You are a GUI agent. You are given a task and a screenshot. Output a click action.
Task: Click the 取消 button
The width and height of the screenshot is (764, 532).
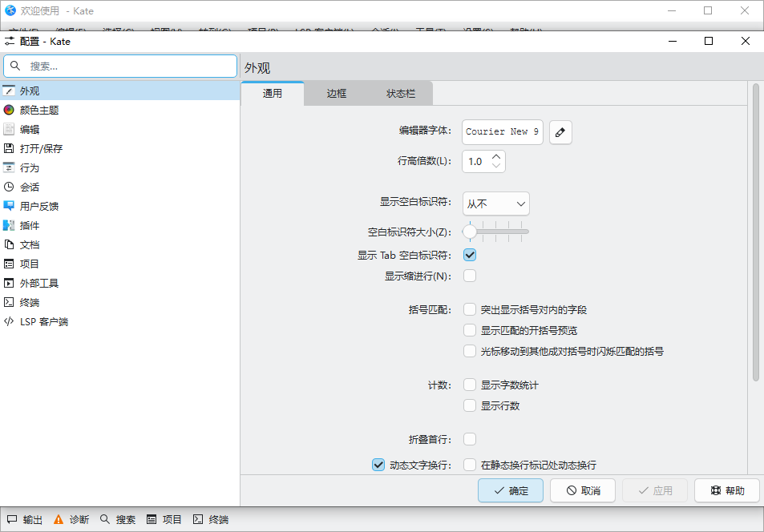click(582, 491)
